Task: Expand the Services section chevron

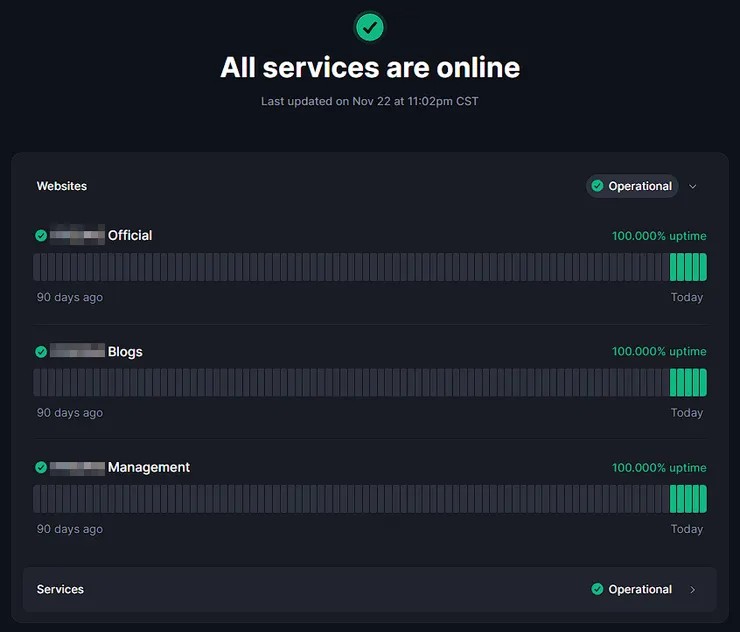Action: [x=693, y=589]
